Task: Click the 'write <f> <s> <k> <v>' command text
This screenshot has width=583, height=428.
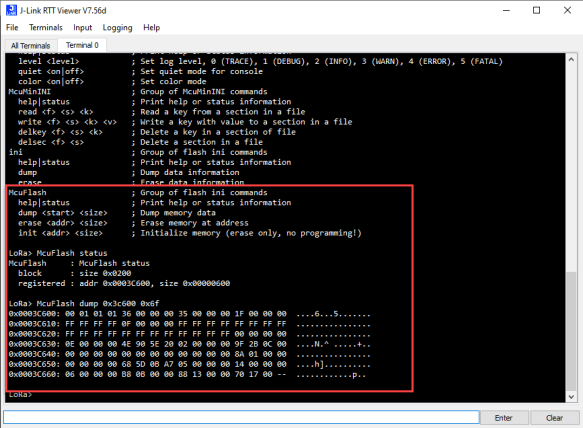Action: pyautogui.click(x=67, y=122)
